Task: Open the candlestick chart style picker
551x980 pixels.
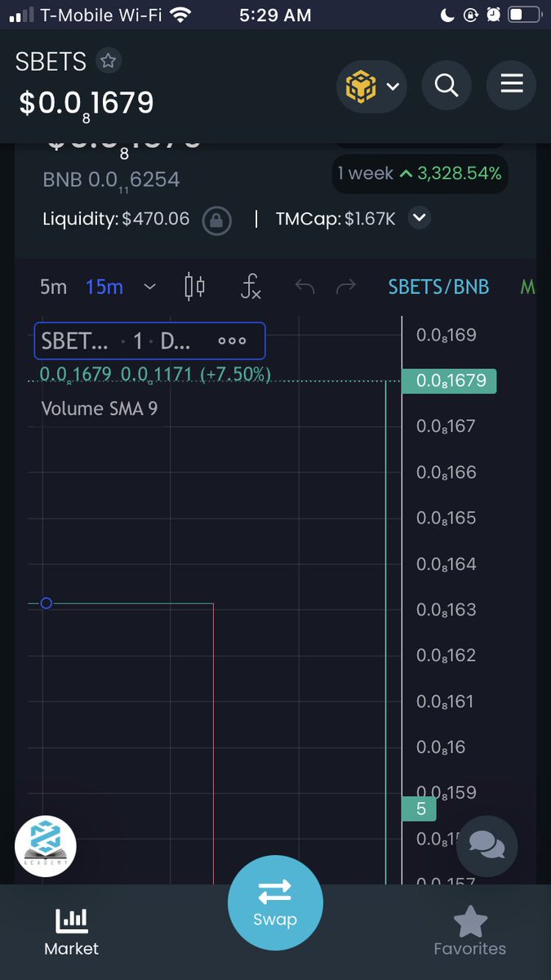Action: [194, 287]
